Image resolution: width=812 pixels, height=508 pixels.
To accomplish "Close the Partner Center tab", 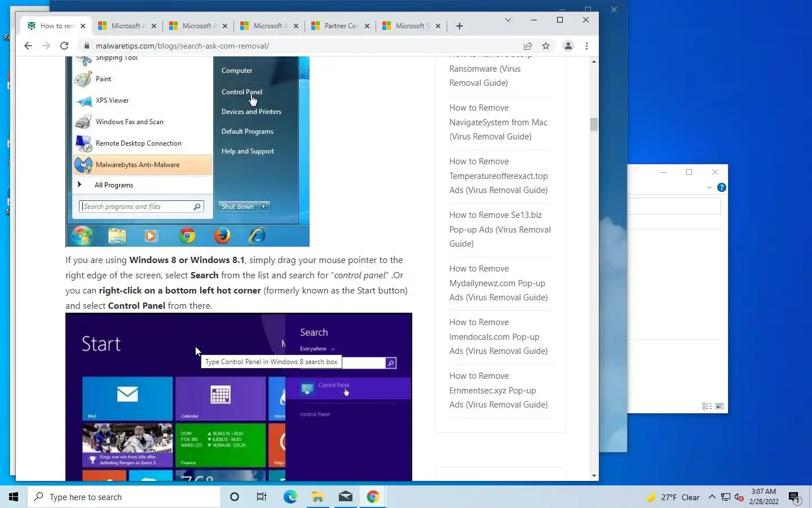I will click(x=367, y=26).
